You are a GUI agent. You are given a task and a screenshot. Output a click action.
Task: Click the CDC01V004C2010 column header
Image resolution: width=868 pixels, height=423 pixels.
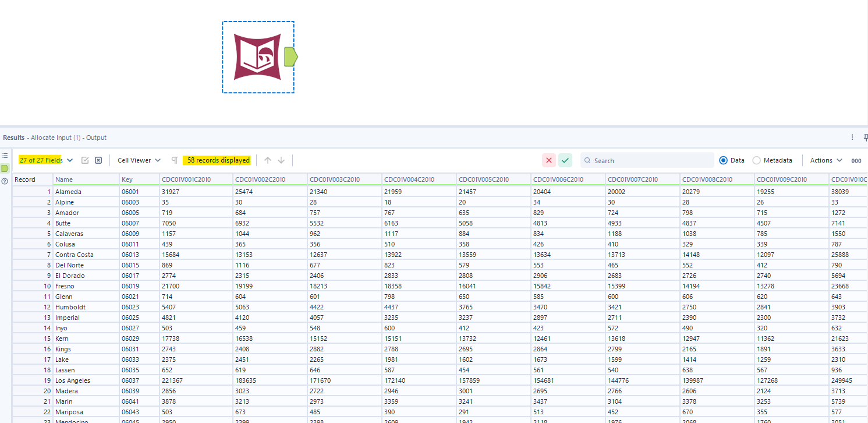(x=419, y=179)
